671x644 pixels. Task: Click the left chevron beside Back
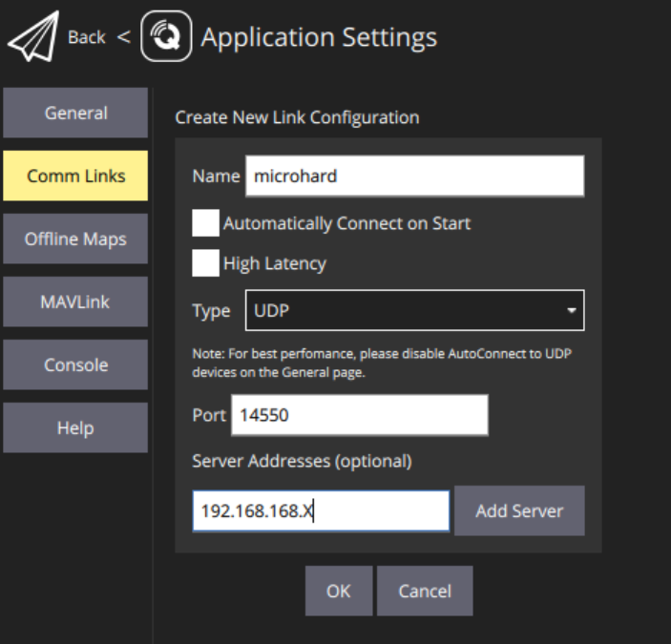click(x=123, y=37)
